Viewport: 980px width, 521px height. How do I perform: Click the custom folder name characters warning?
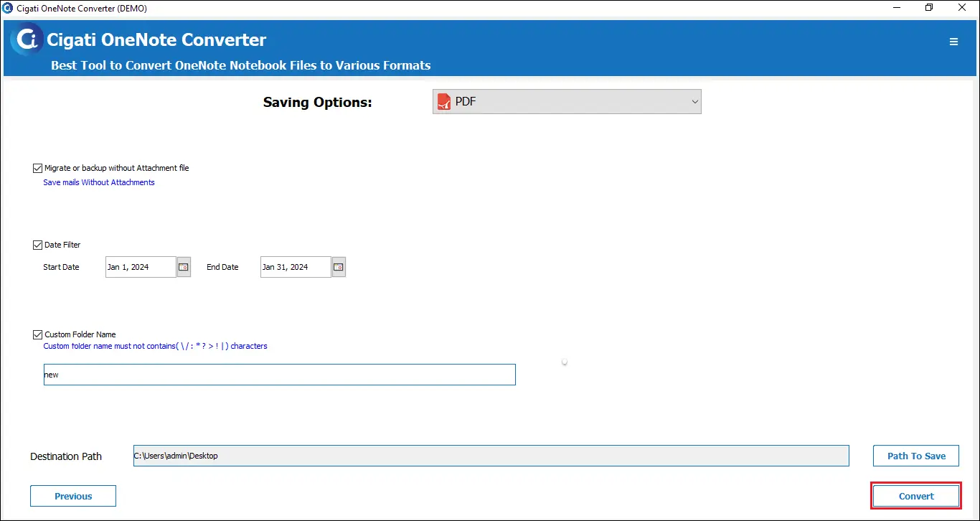point(155,346)
